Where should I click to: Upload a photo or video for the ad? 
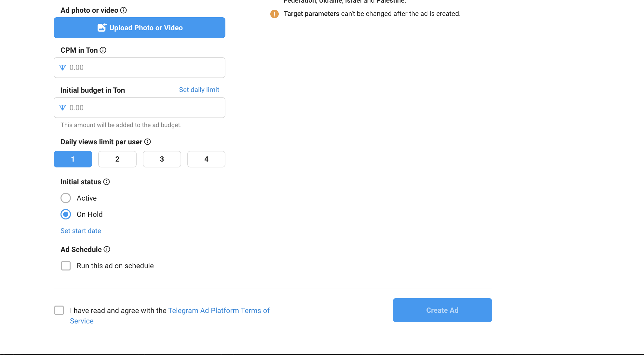(x=140, y=28)
